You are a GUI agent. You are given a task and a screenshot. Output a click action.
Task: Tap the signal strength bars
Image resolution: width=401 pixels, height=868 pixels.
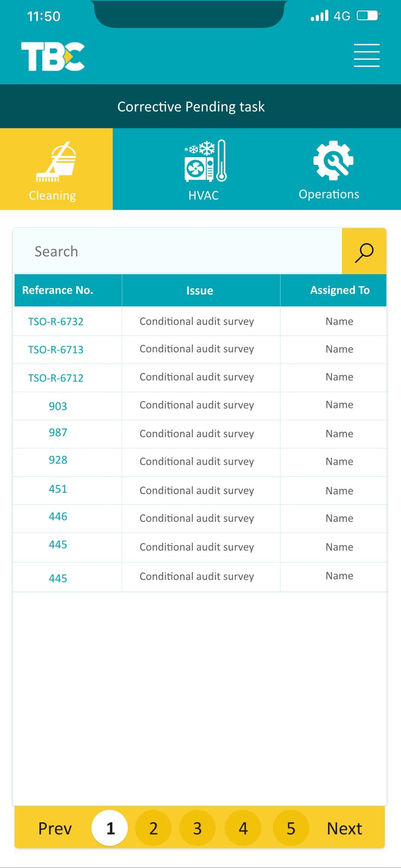pos(320,16)
